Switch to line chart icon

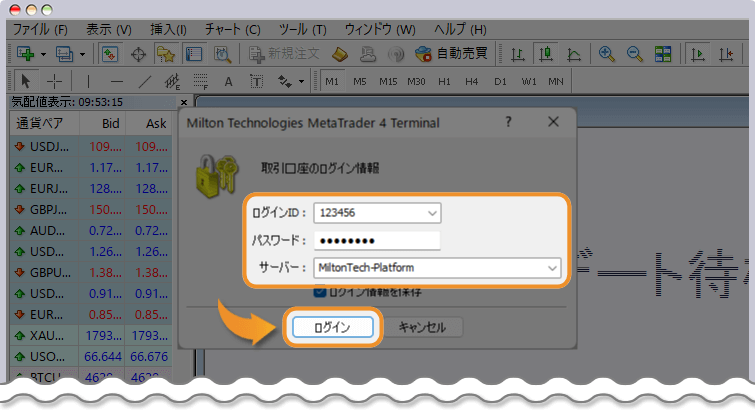click(573, 54)
